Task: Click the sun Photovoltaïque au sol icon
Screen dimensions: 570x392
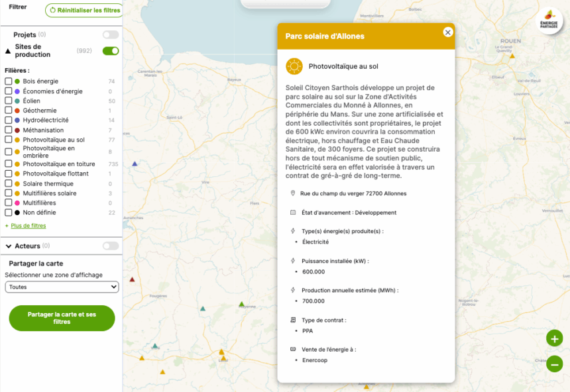Action: pos(294,66)
